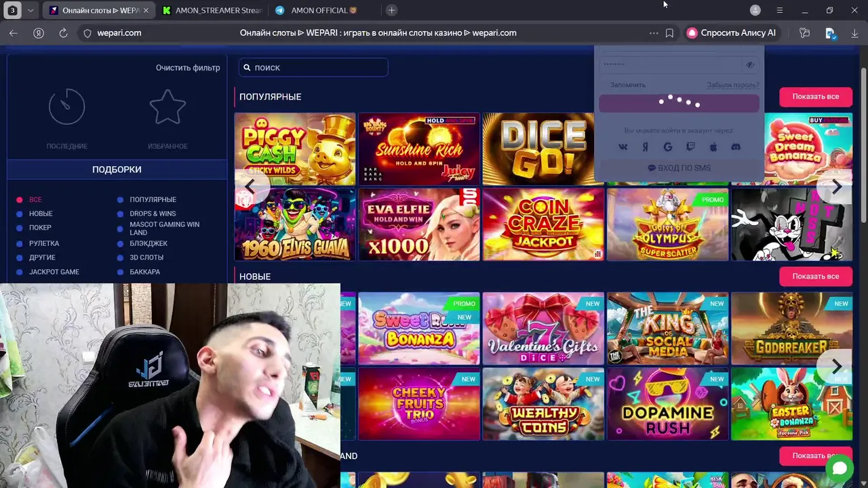The image size is (868, 488).
Task: Click ВХОД ПО SMS button
Action: pos(679,168)
